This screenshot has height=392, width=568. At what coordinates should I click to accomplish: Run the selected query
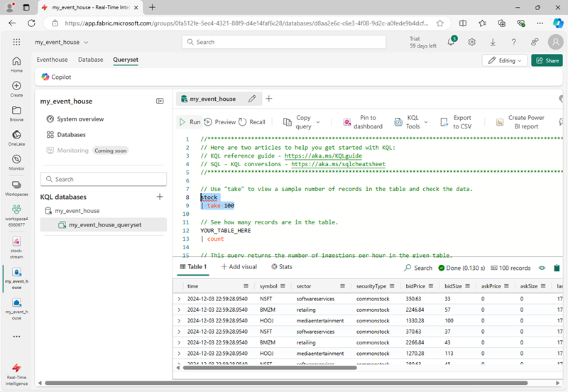(190, 122)
